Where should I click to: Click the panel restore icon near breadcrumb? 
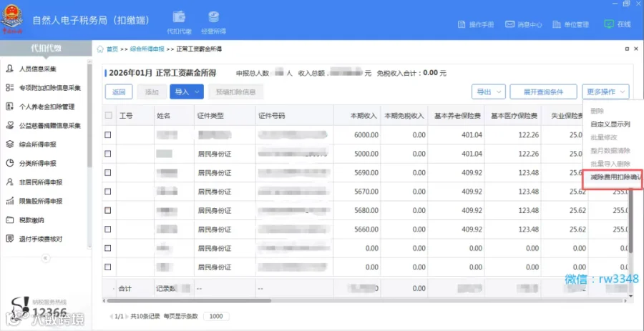627,49
